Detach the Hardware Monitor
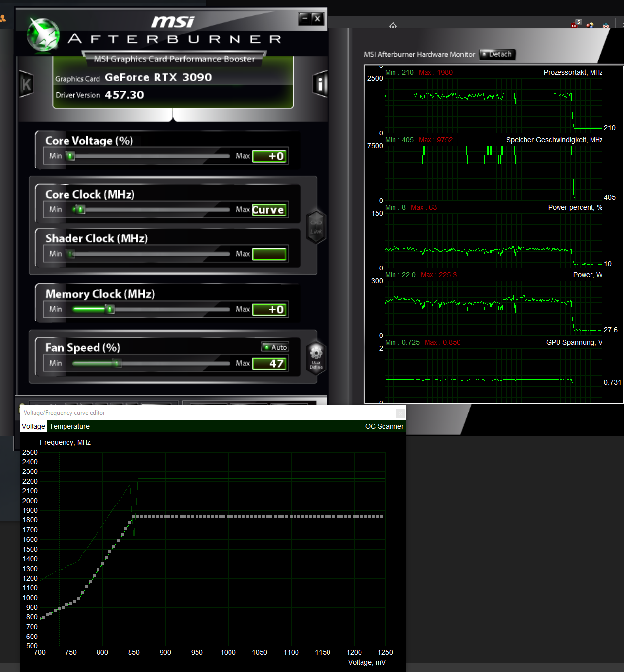The image size is (624, 672). 497,54
